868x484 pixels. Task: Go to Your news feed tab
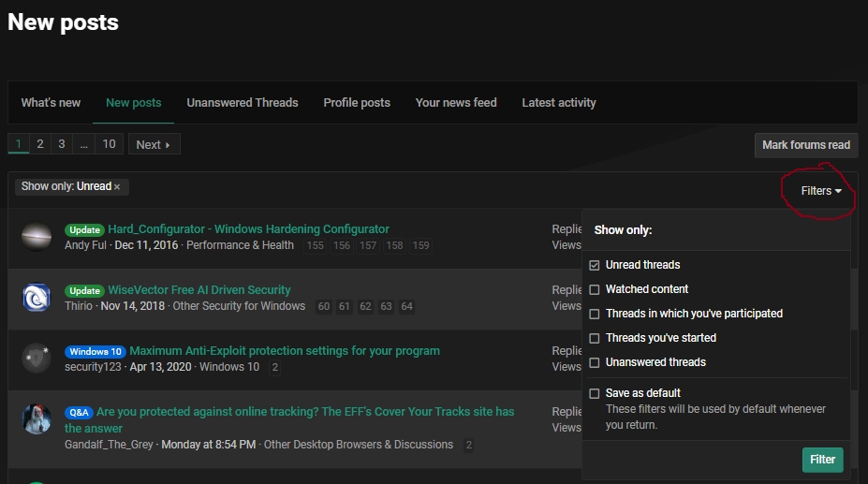point(456,103)
